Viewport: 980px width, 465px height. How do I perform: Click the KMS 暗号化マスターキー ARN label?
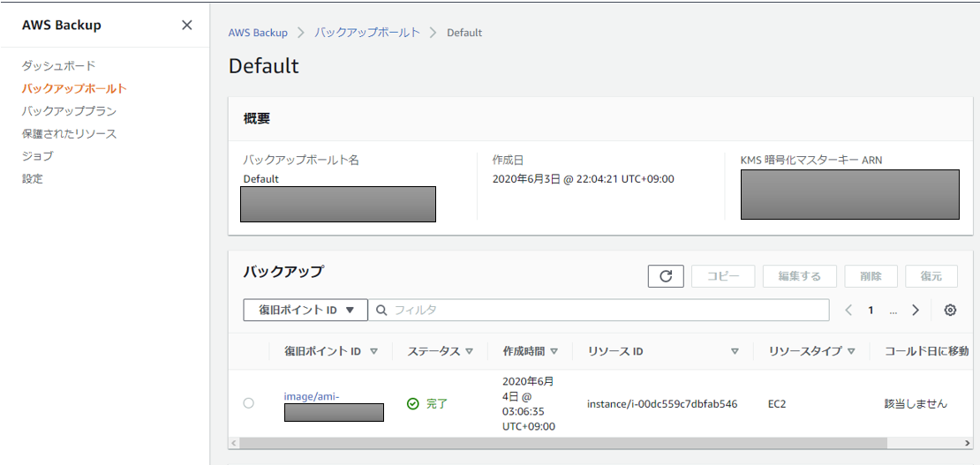click(x=811, y=160)
